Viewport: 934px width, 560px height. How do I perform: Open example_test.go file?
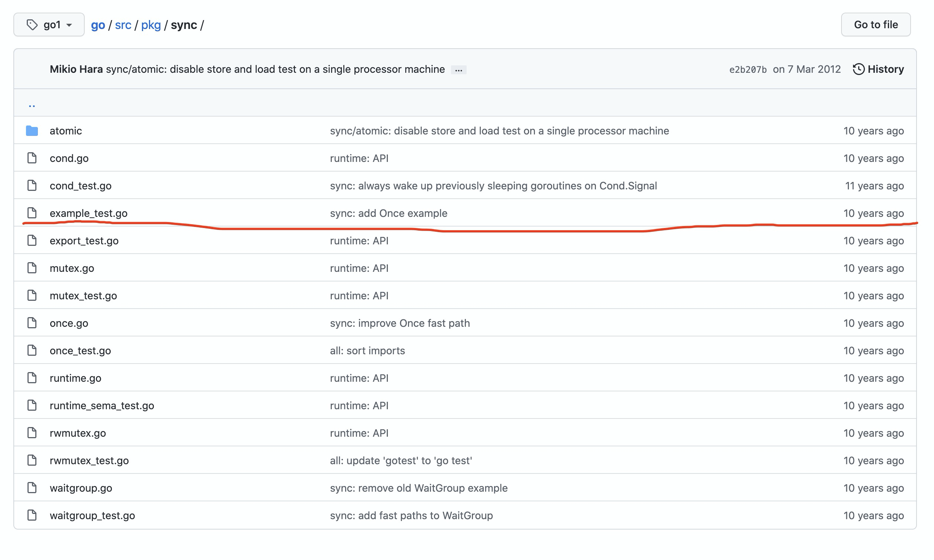(88, 213)
